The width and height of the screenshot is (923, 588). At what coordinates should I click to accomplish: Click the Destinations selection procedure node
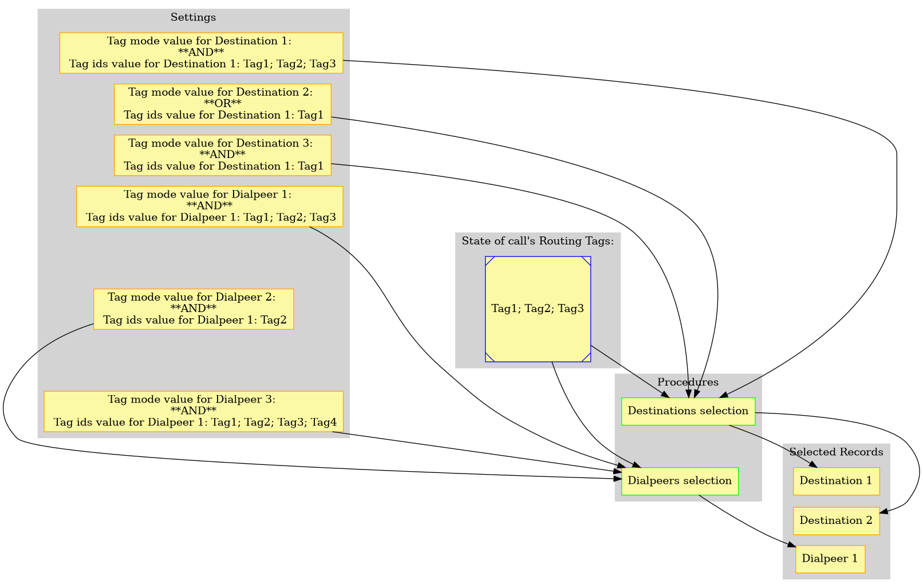point(688,411)
